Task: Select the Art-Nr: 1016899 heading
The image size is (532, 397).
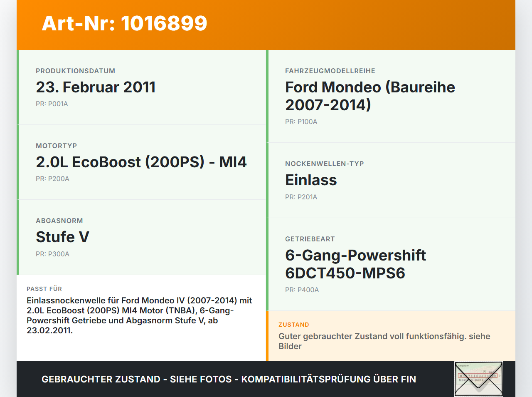Action: [124, 23]
